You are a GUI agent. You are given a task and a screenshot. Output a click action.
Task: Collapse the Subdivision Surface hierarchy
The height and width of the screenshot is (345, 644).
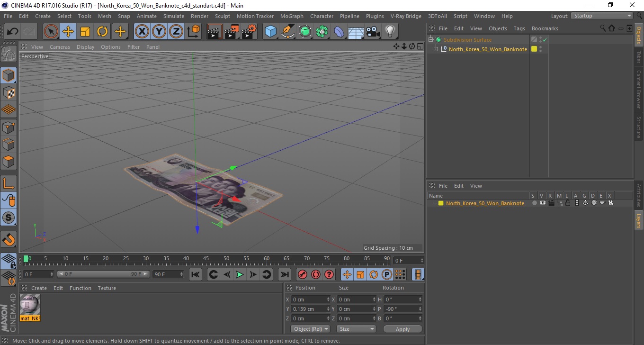coord(430,40)
